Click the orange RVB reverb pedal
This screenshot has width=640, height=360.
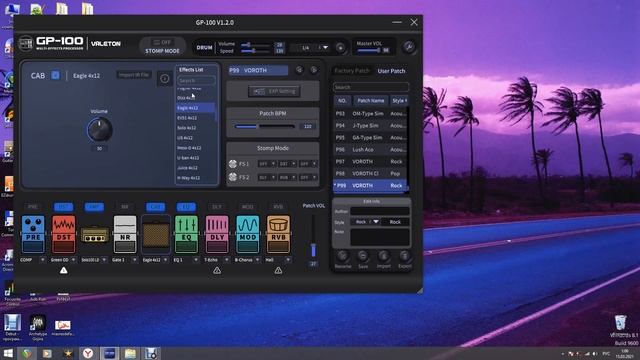[278, 234]
